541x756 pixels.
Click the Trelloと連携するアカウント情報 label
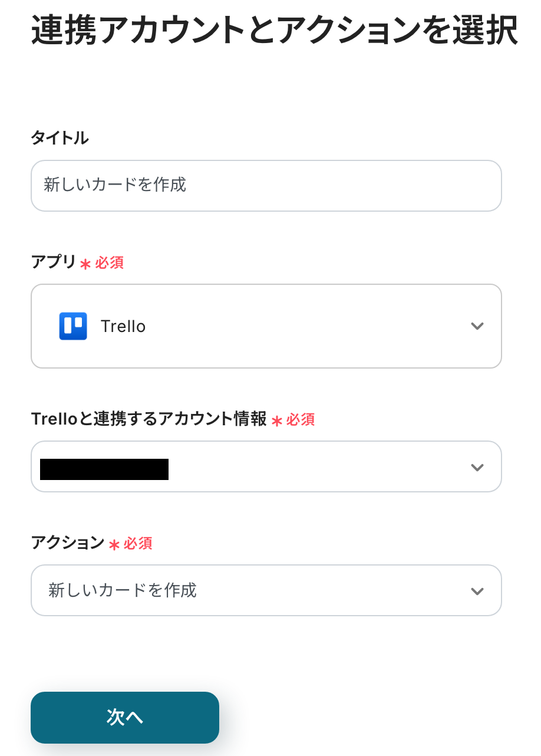pyautogui.click(x=149, y=419)
